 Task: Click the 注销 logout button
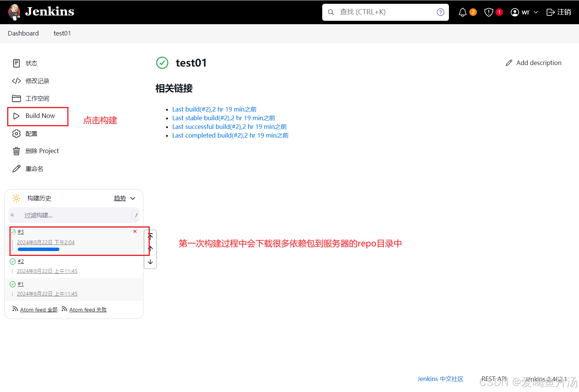point(559,12)
